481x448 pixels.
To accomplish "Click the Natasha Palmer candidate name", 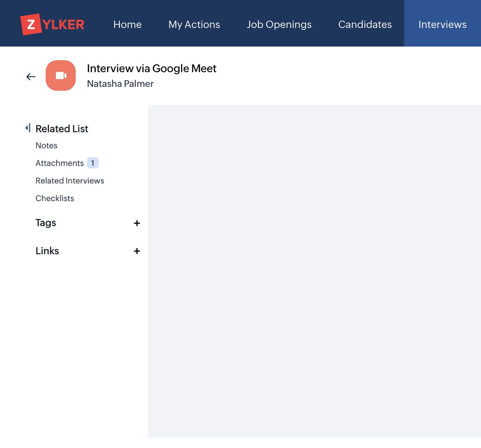I will coord(120,84).
